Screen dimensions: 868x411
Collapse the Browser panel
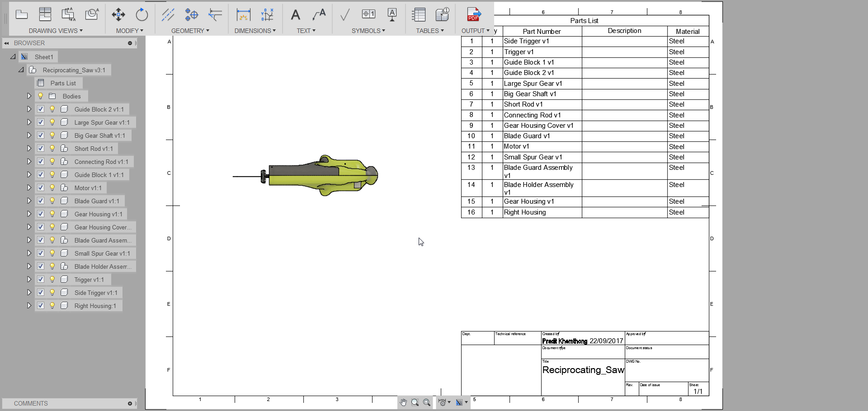tap(6, 43)
